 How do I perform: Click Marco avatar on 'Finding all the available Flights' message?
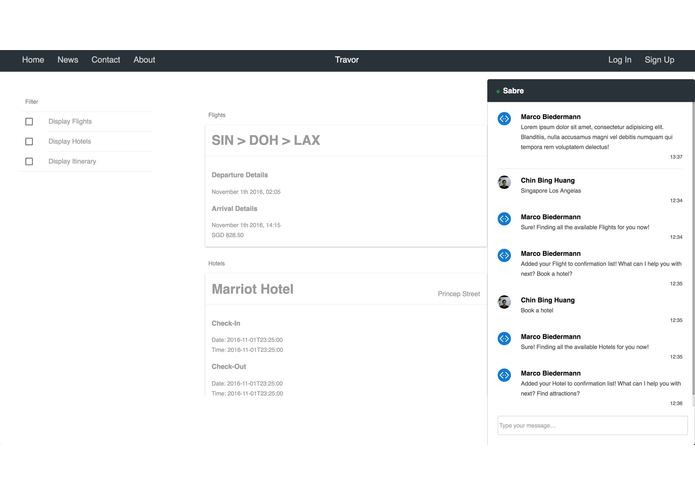[504, 219]
